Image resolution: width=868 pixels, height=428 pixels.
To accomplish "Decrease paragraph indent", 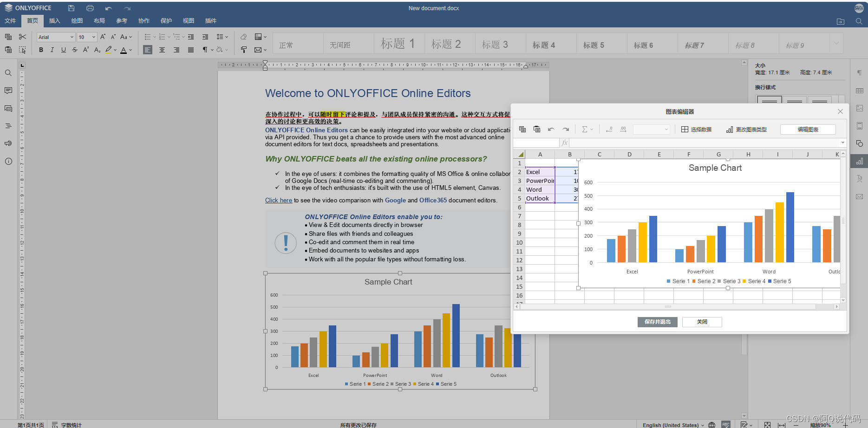I will click(x=191, y=37).
